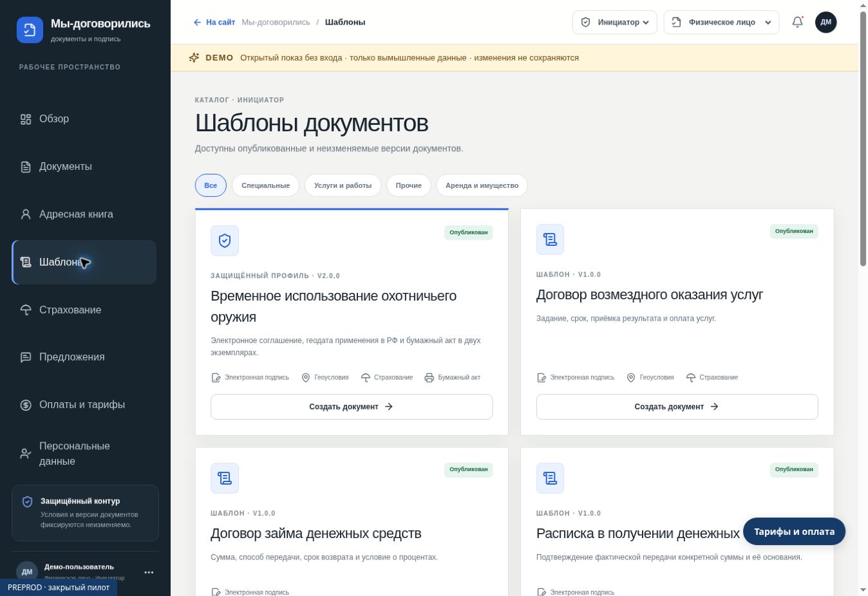
Task: Click the shield icon on the hunting weapon card
Action: point(225,241)
